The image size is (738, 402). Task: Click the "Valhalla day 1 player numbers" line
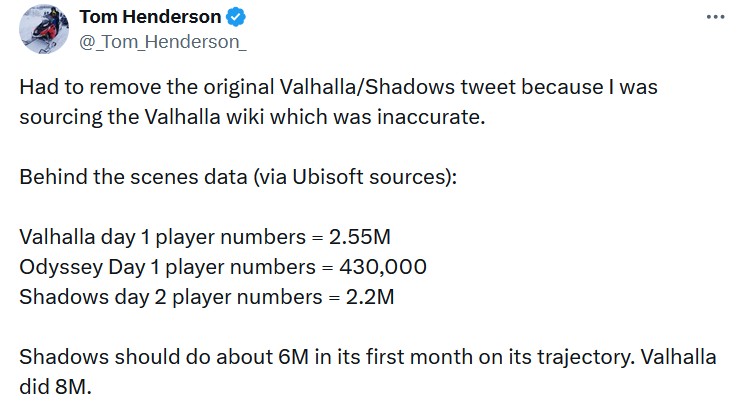point(205,237)
